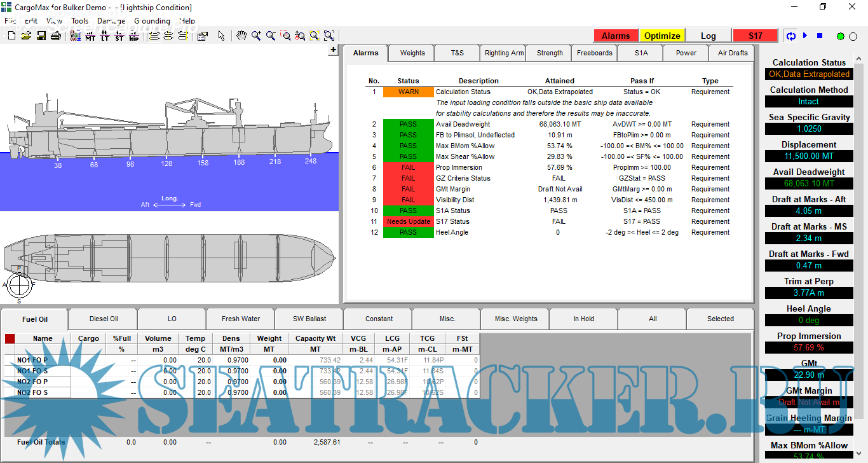Image resolution: width=868 pixels, height=463 pixels.
Task: Click the Print toolbar icon
Action: (x=56, y=36)
